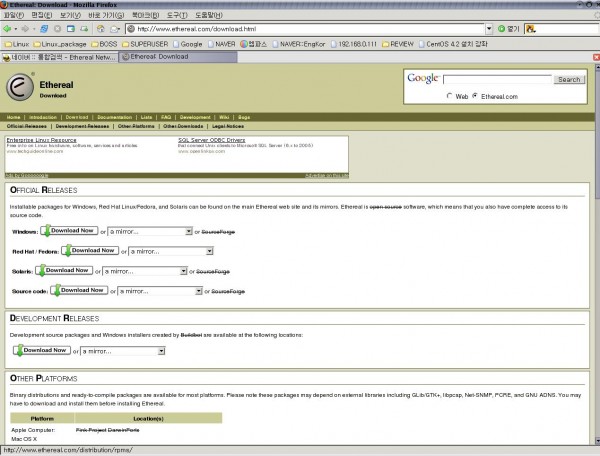The image size is (600, 456).
Task: Open the 바로 가기(G) menu
Action: 106,15
